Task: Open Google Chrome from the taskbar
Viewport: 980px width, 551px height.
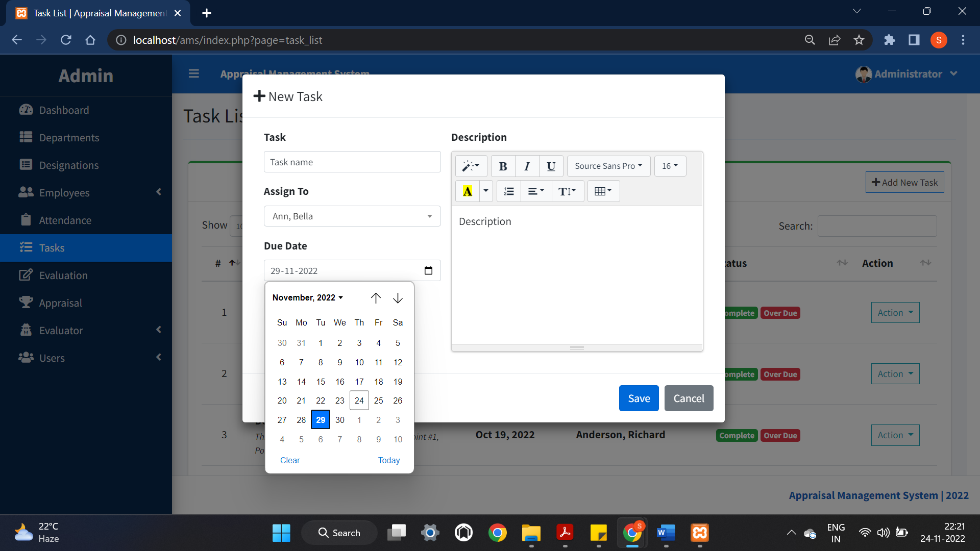Action: [x=498, y=532]
